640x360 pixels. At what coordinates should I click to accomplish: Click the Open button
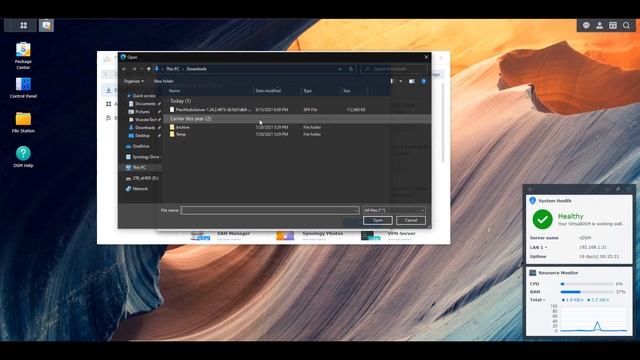pos(378,220)
